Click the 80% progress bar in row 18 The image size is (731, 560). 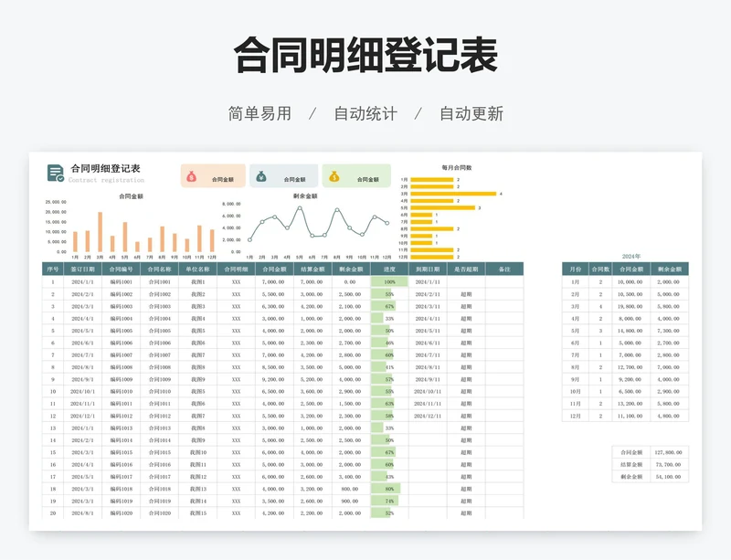click(386, 489)
